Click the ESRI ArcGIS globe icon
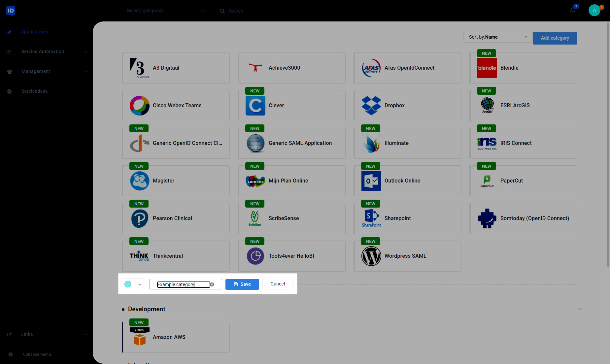The image size is (610, 364). coord(487,106)
